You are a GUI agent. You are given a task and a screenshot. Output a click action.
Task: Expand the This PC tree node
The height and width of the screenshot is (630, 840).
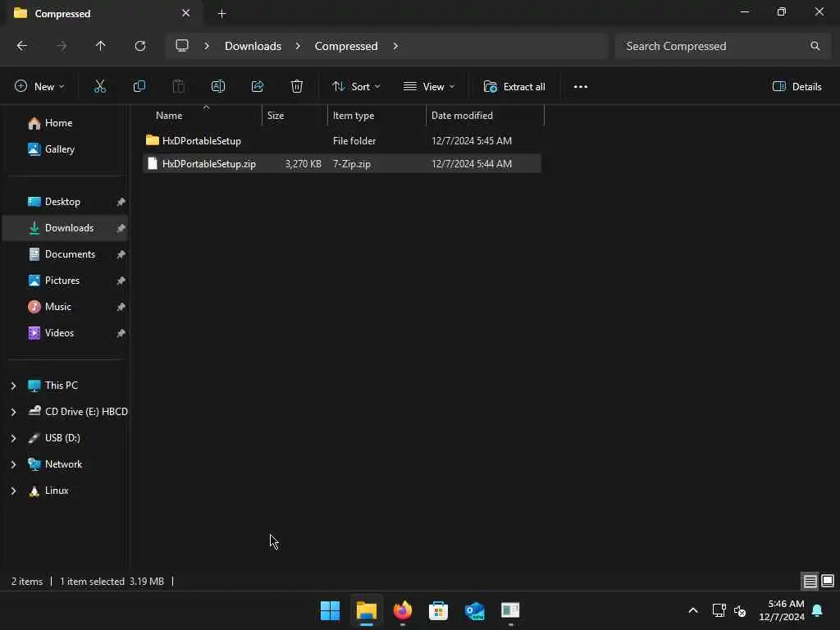[x=13, y=386]
